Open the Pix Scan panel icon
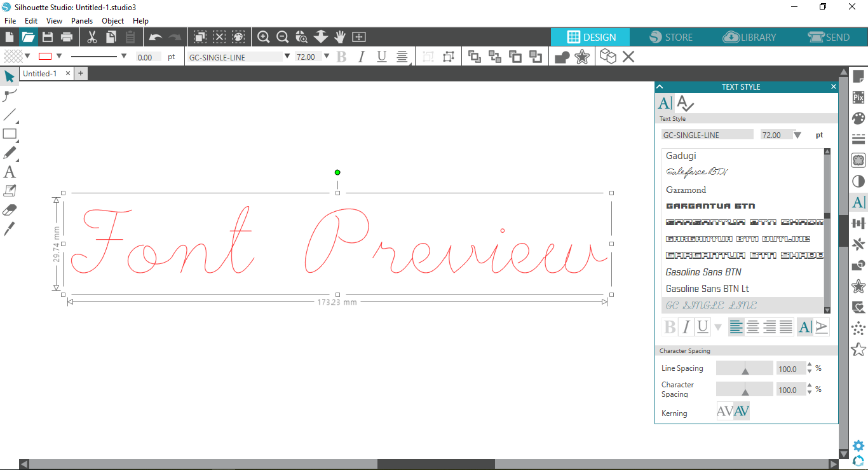 click(858, 97)
